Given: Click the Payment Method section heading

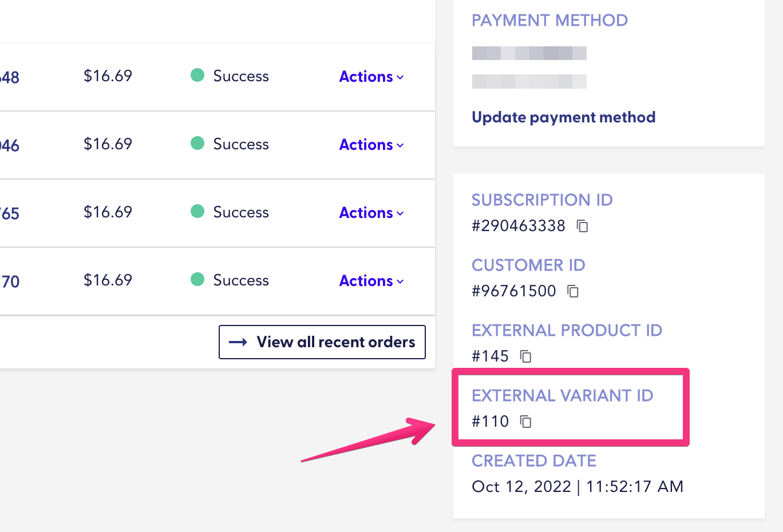Looking at the screenshot, I should point(549,20).
